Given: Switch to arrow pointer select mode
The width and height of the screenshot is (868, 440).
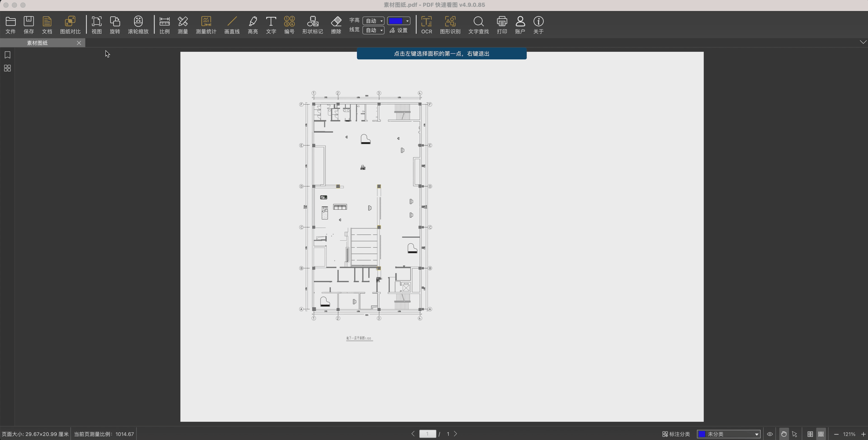Looking at the screenshot, I should point(795,434).
